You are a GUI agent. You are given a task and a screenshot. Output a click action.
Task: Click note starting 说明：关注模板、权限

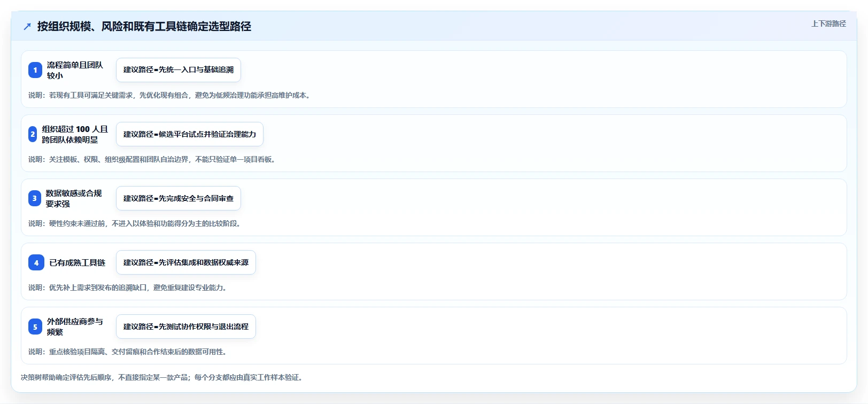coord(153,159)
